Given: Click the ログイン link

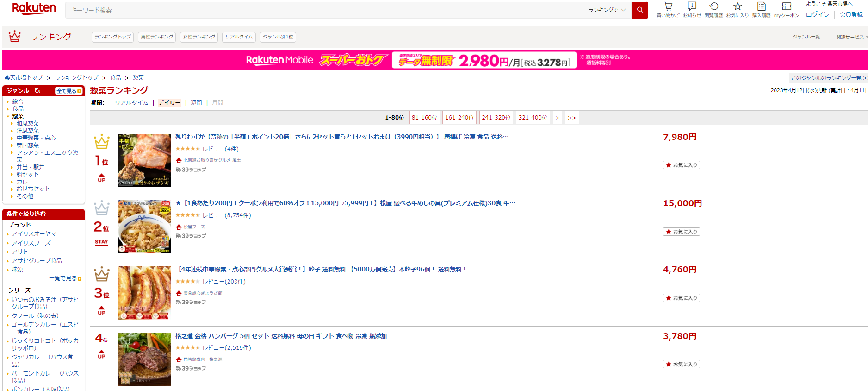Looking at the screenshot, I should [818, 15].
